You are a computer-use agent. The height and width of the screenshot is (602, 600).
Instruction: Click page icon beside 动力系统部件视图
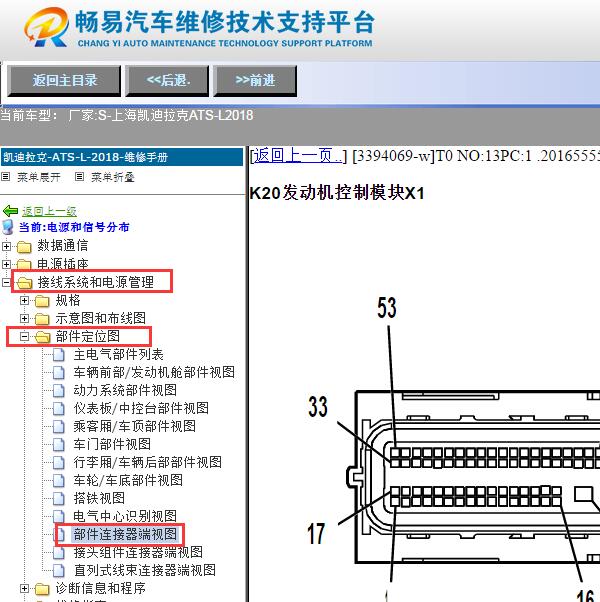tap(59, 390)
